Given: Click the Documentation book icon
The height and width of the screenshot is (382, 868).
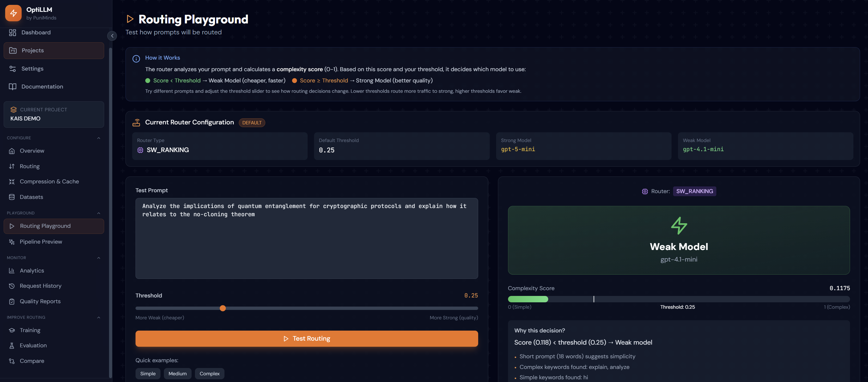Looking at the screenshot, I should click(12, 86).
